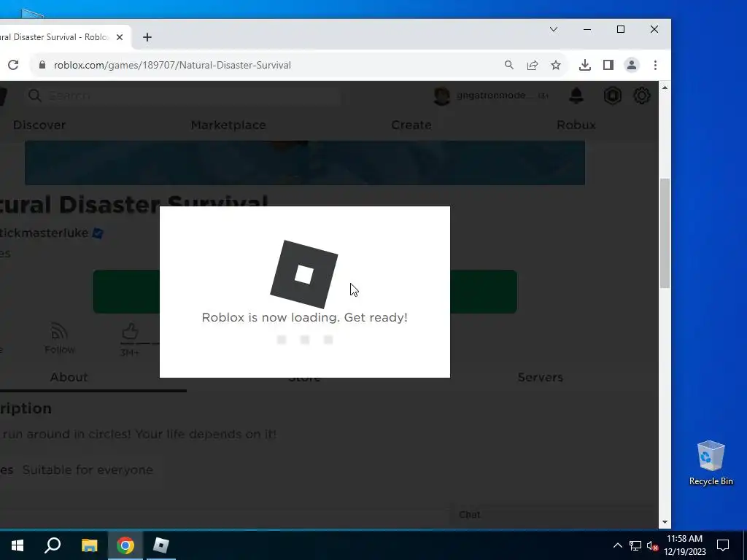This screenshot has width=747, height=560.
Task: Bookmark this tab with the star icon
Action: tap(555, 65)
